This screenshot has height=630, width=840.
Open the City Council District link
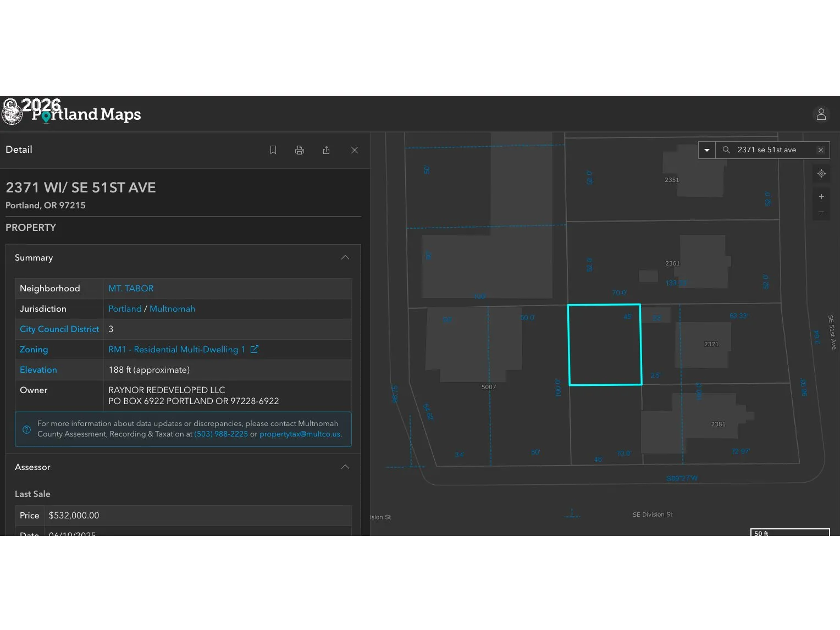pos(59,329)
